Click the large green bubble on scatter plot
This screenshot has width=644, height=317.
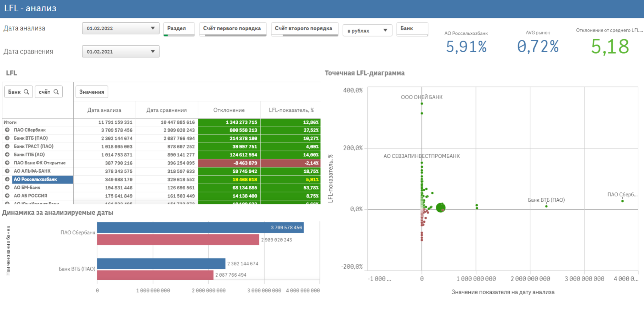[x=440, y=208]
